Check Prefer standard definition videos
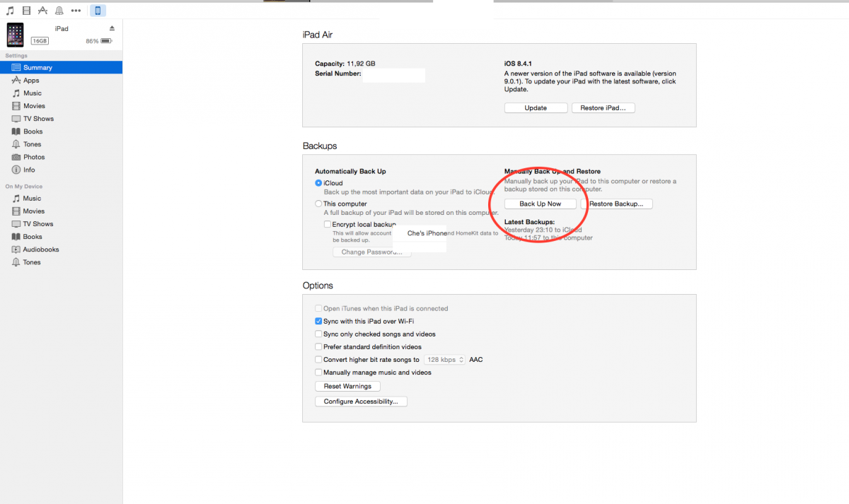849x504 pixels. pyautogui.click(x=318, y=346)
